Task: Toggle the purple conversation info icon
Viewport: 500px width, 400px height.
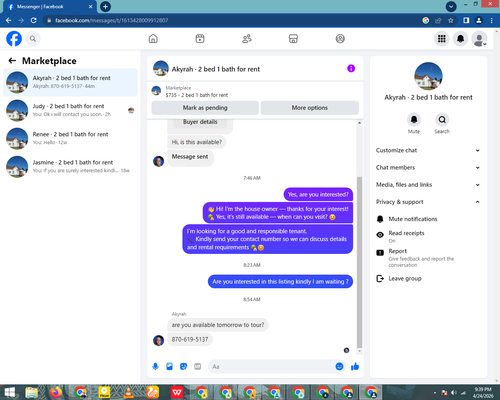Action: 351,68
